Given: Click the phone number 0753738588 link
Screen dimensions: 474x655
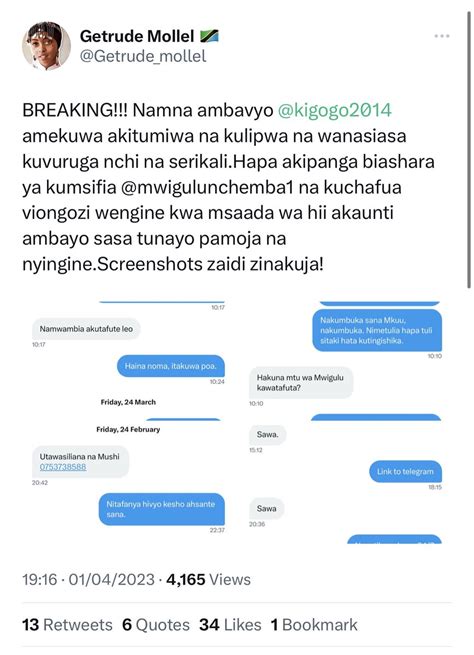Looking at the screenshot, I should [63, 467].
